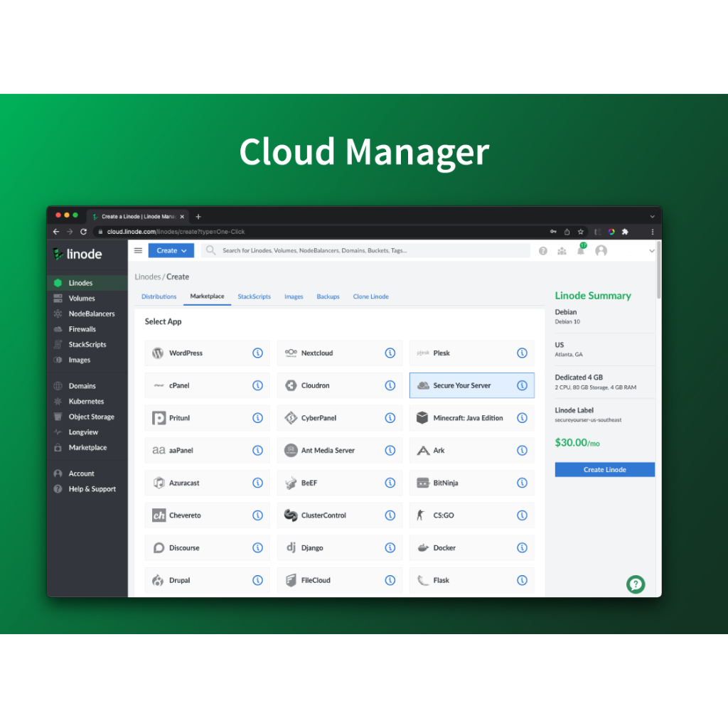Expand the account menu chevron at top right
Viewport: 728px width, 728px height.
[652, 250]
